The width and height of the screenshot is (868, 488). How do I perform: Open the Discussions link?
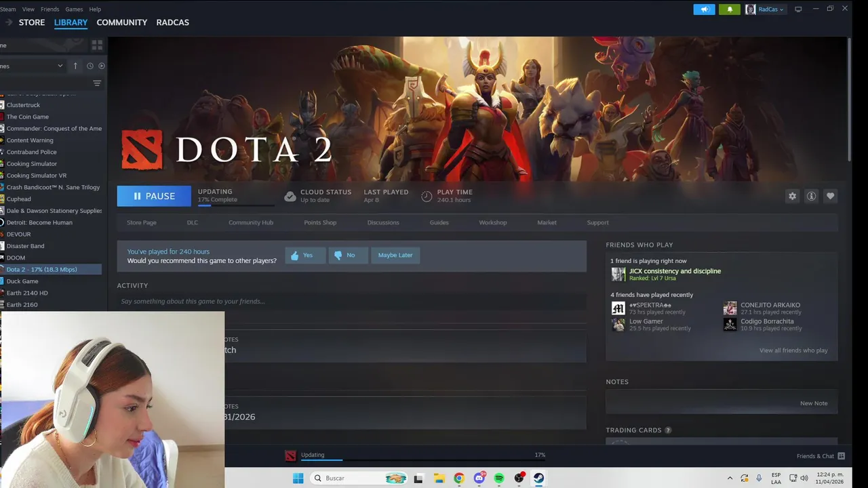pyautogui.click(x=383, y=222)
